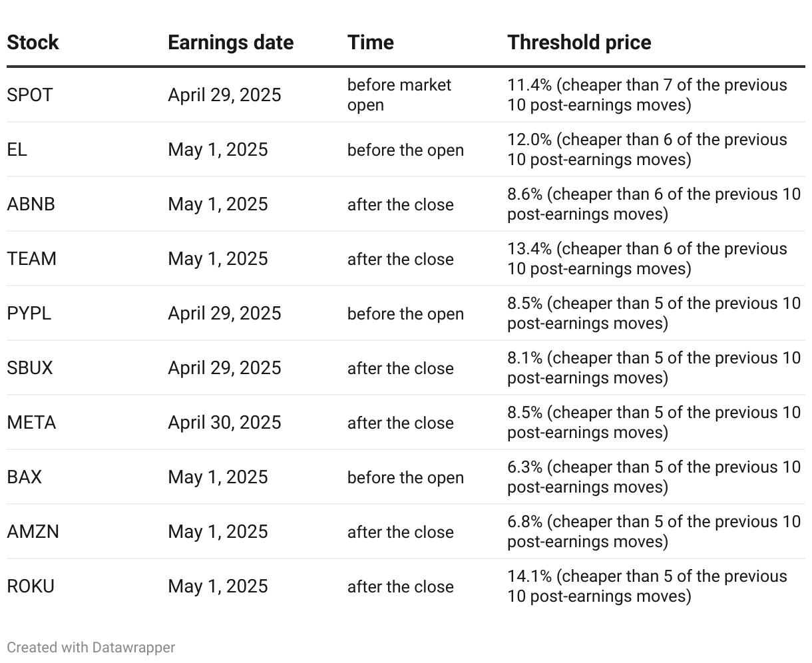This screenshot has width=812, height=663.
Task: Click the META stock cell
Action: [x=31, y=423]
